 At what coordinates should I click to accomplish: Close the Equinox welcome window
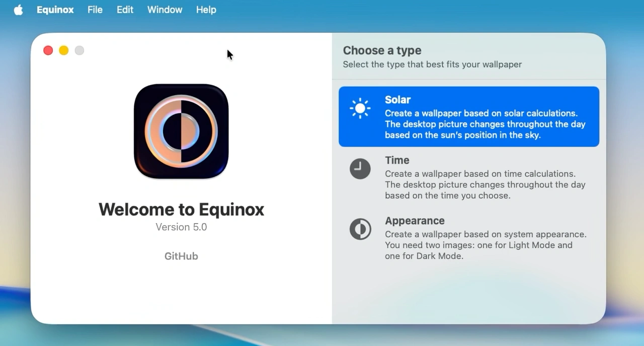click(x=48, y=50)
